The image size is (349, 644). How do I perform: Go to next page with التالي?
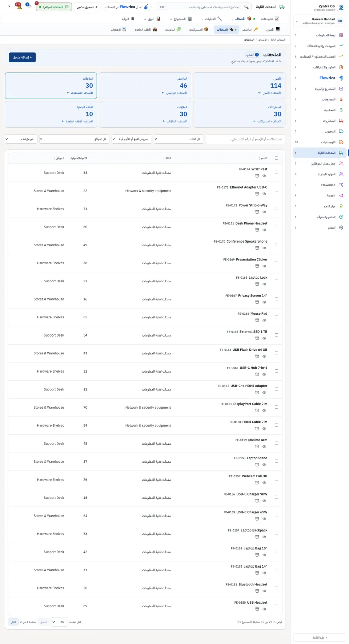click(13, 622)
